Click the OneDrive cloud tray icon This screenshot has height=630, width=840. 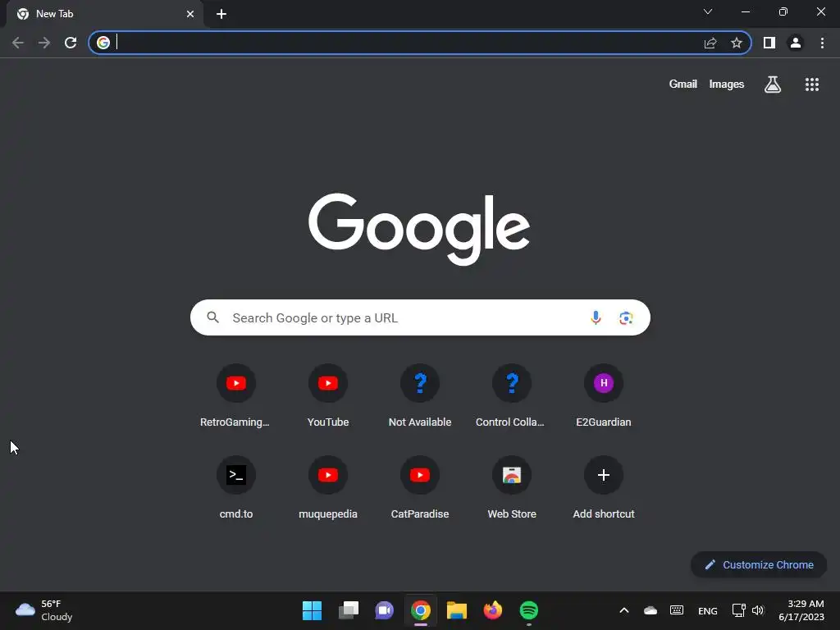651,610
